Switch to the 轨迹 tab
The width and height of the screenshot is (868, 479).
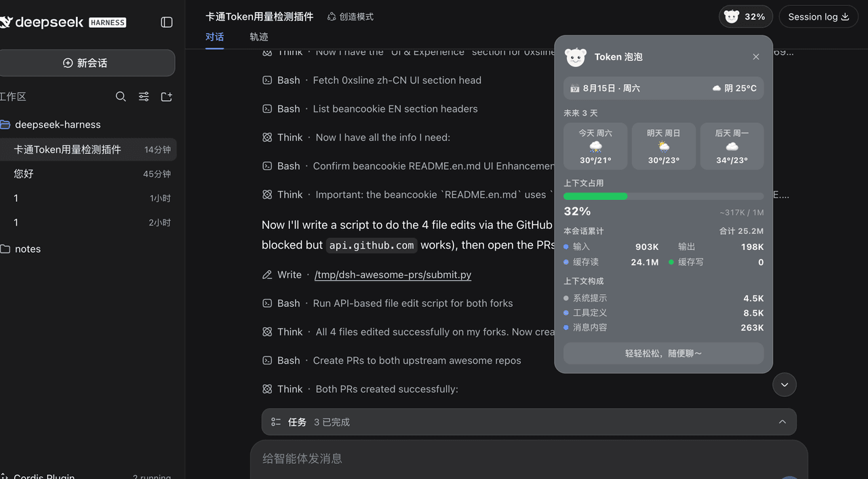pyautogui.click(x=259, y=37)
